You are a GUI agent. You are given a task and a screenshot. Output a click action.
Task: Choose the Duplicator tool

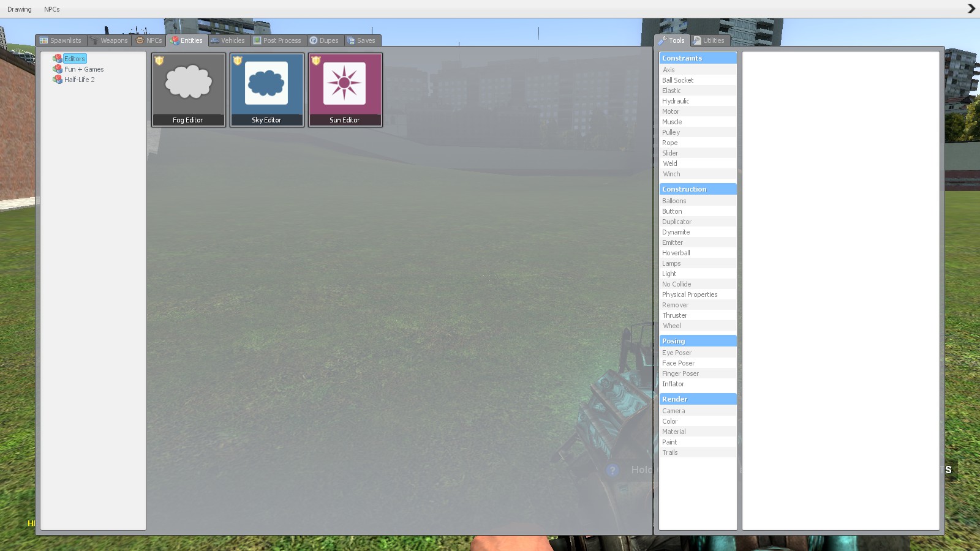coord(698,222)
